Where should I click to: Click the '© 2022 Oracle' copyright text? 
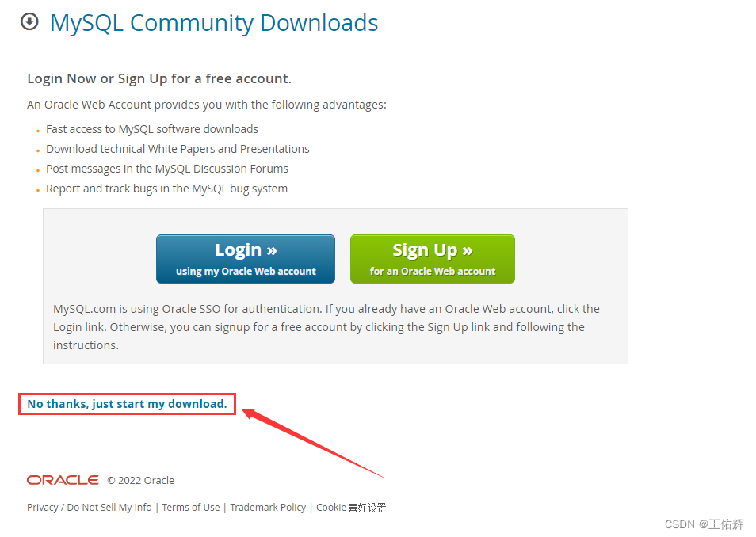141,481
